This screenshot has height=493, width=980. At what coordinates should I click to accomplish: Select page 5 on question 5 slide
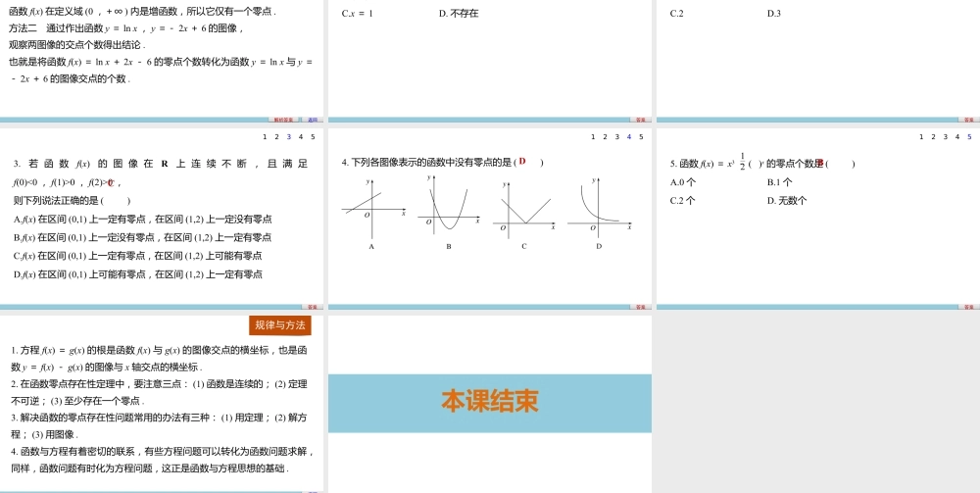[969, 137]
